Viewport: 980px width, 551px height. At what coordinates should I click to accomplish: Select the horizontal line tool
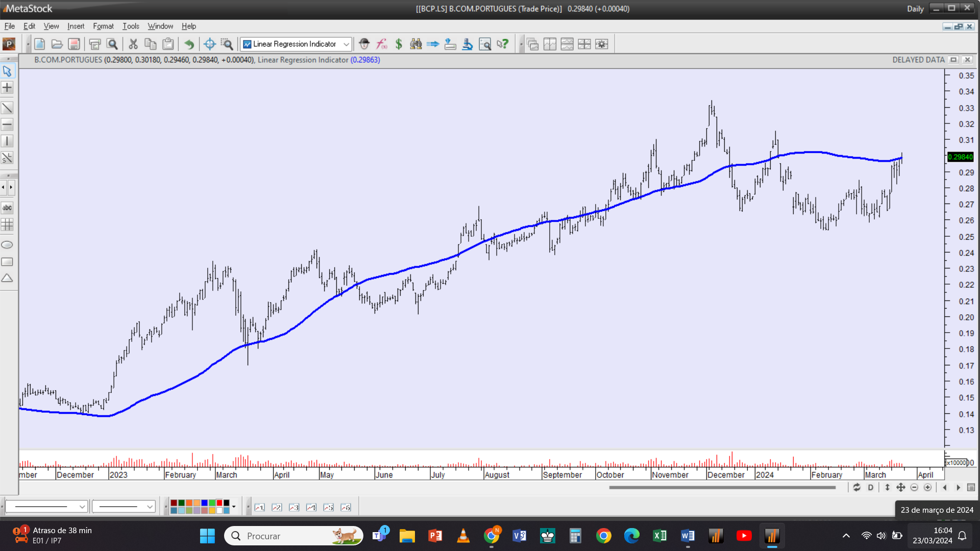(7, 124)
